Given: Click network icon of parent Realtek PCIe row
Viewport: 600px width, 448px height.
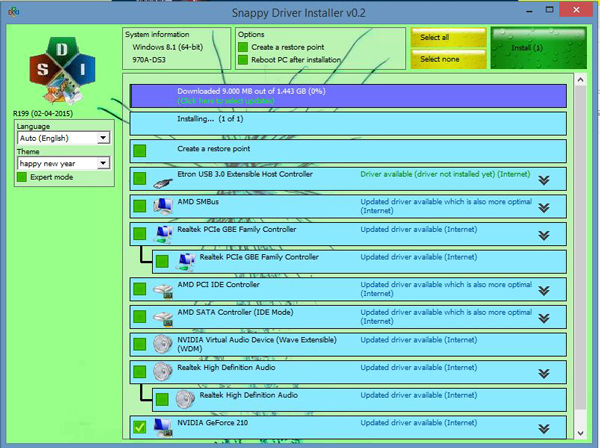Looking at the screenshot, I should tap(163, 234).
